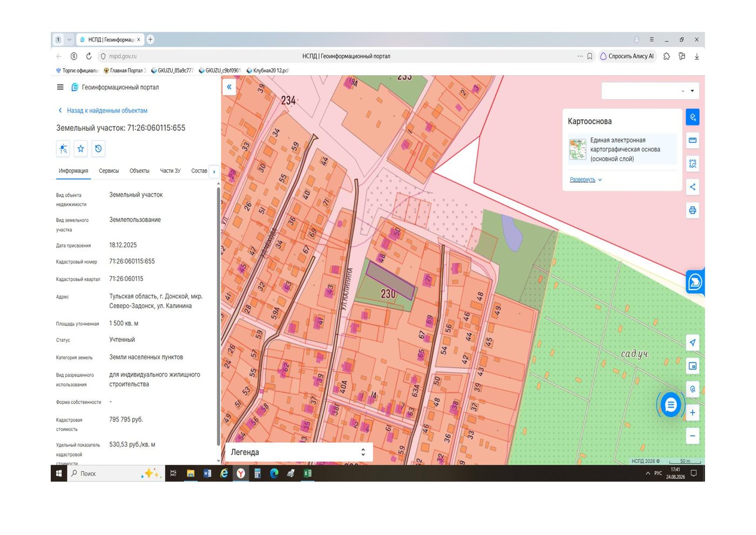Click the Yandex home button in toolbar
The width and height of the screenshot is (756, 535).
(74, 56)
